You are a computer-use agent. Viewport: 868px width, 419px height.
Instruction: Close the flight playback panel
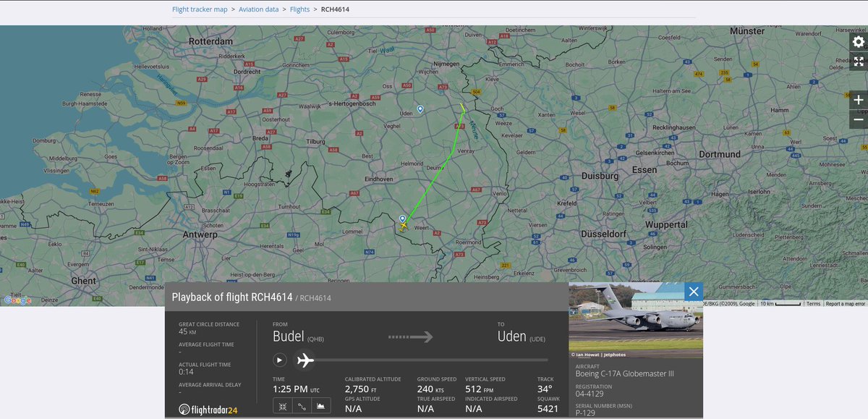pos(693,292)
